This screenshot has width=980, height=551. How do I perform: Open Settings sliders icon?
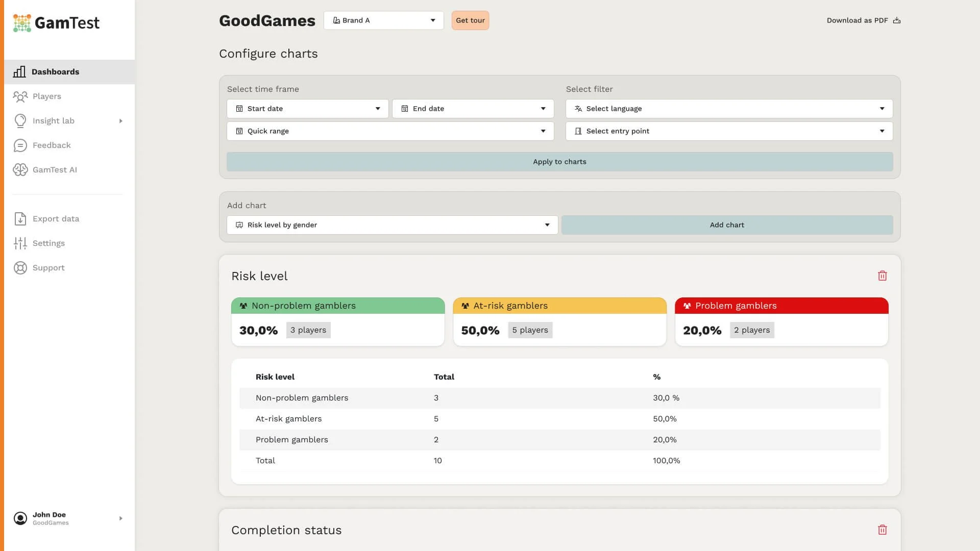click(x=20, y=243)
